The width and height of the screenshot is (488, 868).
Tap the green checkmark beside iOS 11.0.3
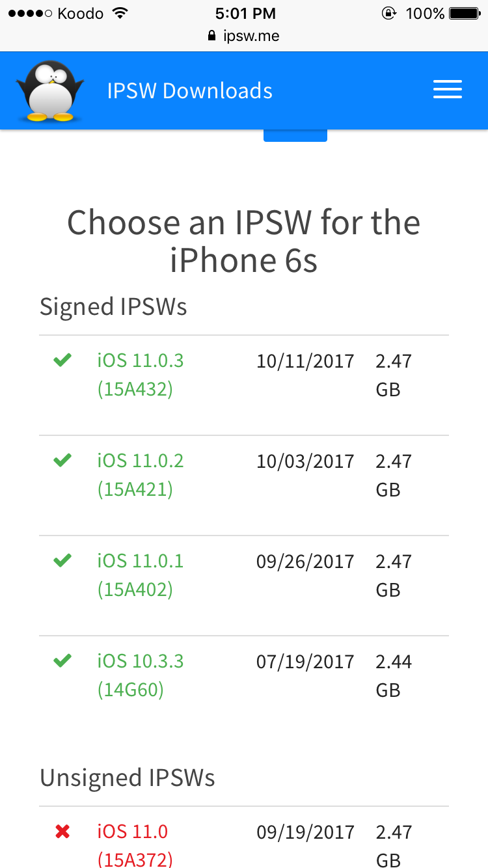[62, 360]
